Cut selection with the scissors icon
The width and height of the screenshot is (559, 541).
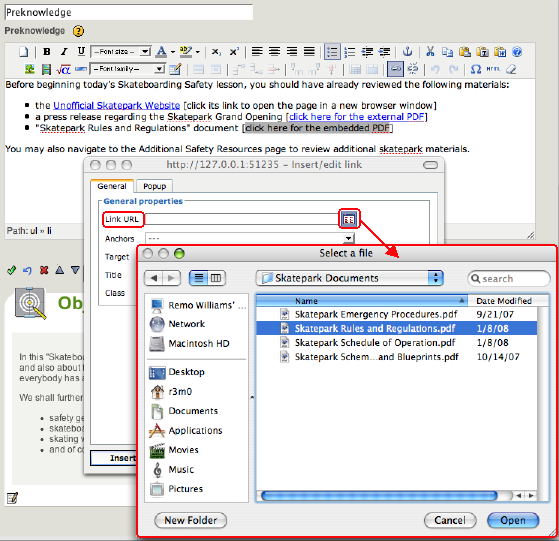[430, 52]
